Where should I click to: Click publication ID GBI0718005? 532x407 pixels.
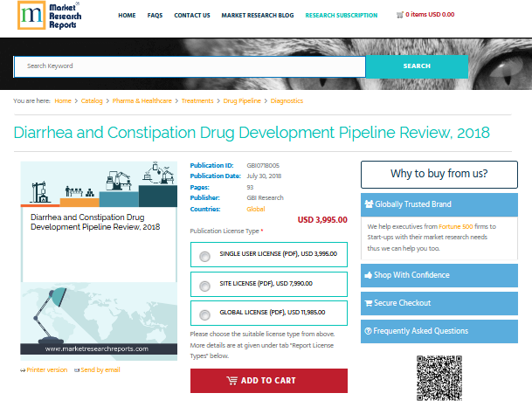pos(263,166)
